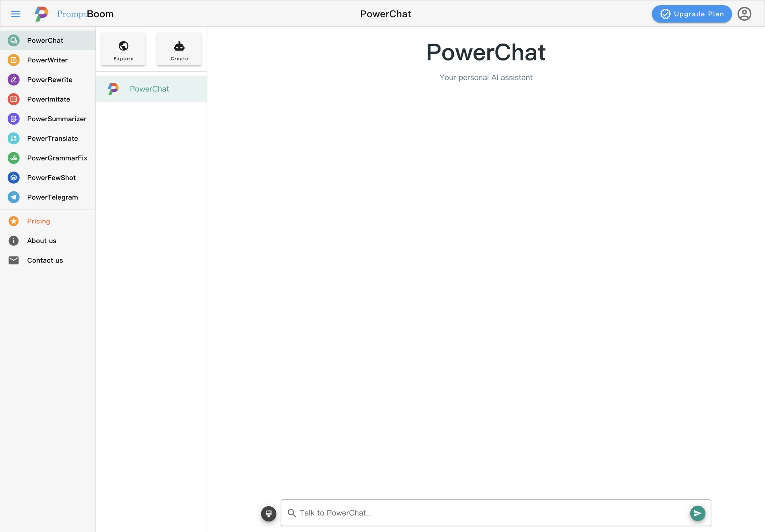Click the PowerChat sidebar icon
This screenshot has height=532, width=765.
pos(14,40)
